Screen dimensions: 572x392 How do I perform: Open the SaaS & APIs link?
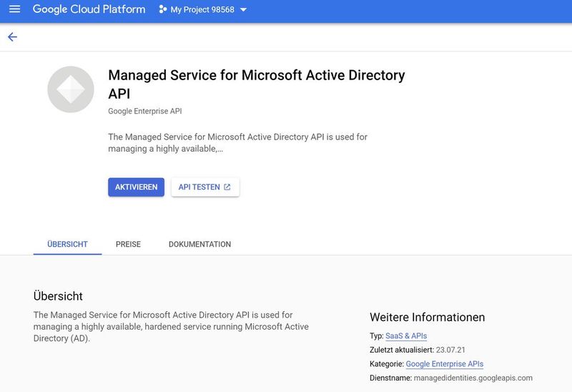[406, 335]
